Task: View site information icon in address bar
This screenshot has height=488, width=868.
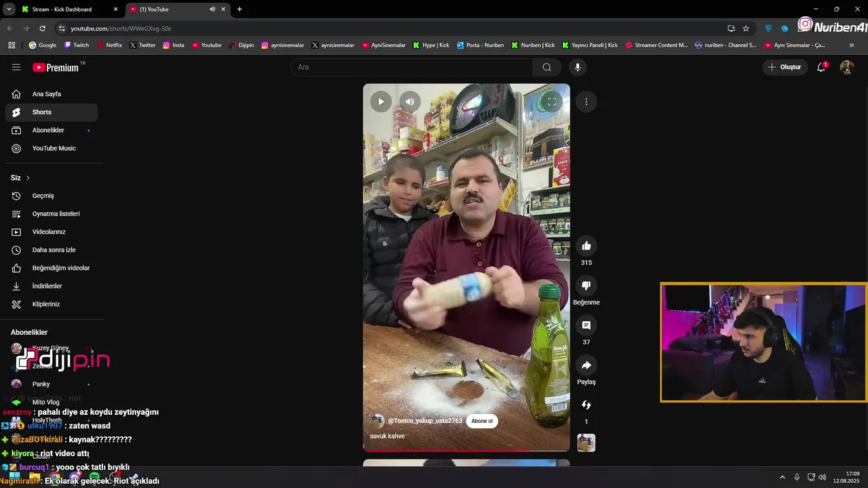Action: (62, 28)
